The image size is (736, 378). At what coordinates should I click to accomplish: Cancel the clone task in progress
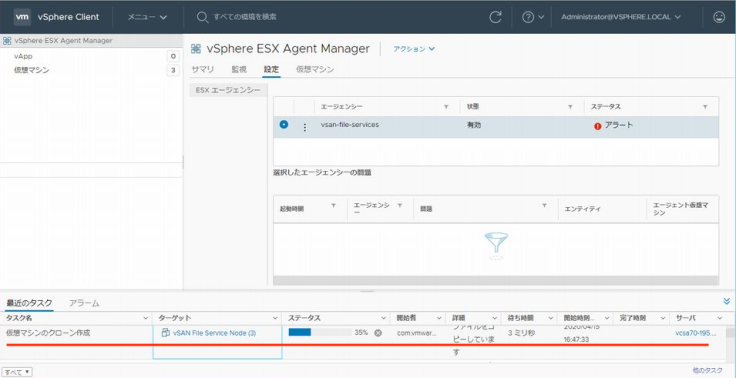378,332
